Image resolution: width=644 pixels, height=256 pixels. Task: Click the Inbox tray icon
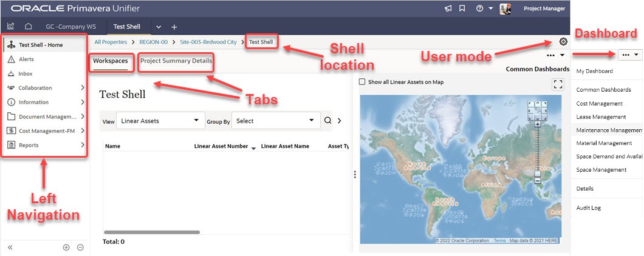pos(11,74)
